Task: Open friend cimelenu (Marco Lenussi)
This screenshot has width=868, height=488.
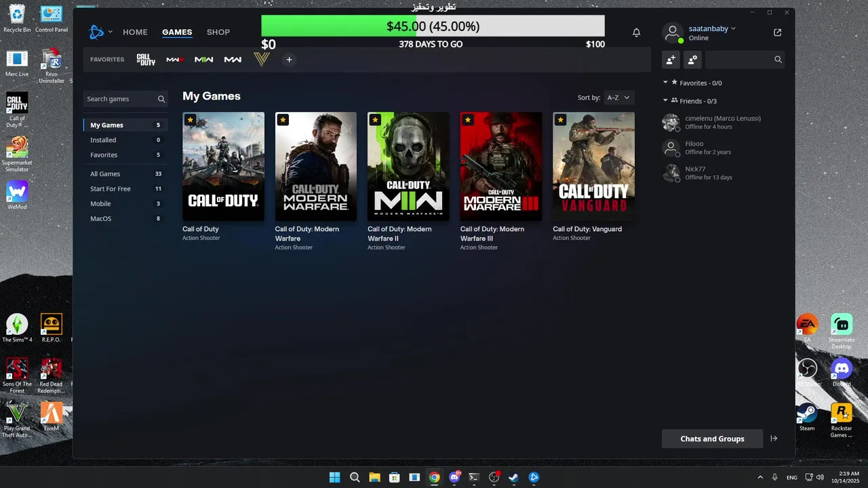Action: pos(723,123)
